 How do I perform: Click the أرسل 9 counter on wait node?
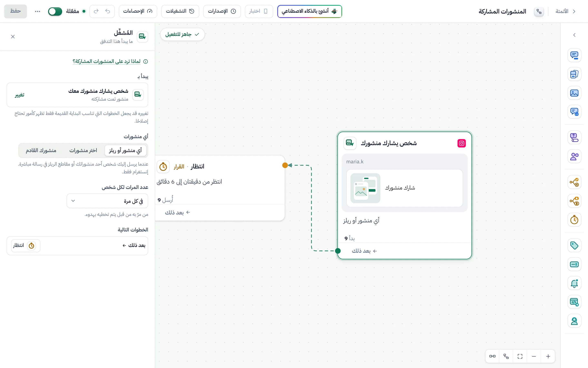165,200
